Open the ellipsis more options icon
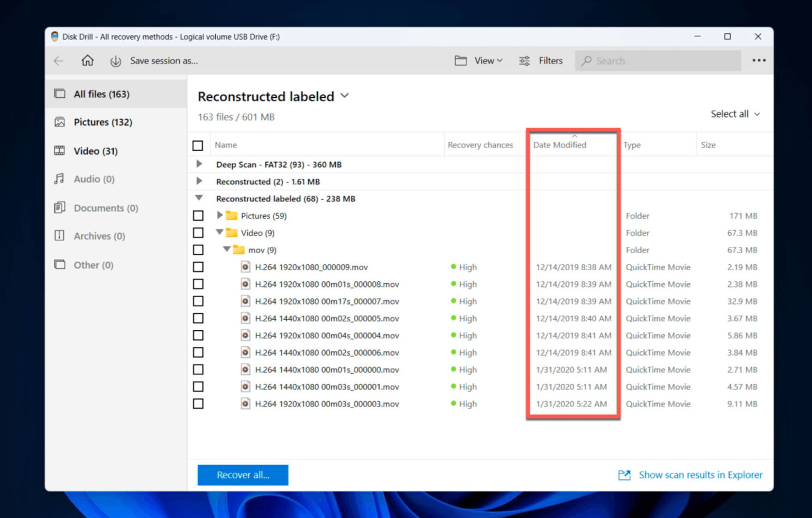 tap(758, 60)
